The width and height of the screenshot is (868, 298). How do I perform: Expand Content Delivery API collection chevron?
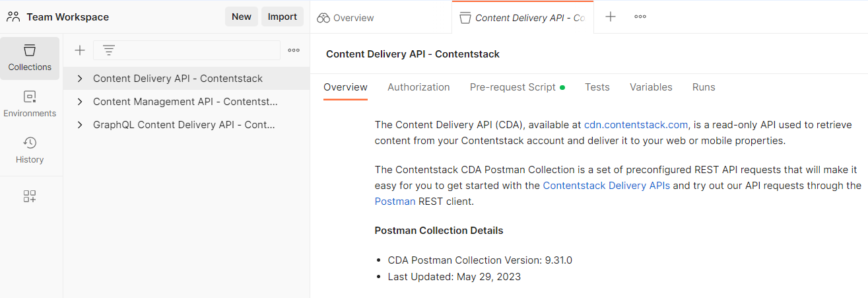tap(80, 79)
